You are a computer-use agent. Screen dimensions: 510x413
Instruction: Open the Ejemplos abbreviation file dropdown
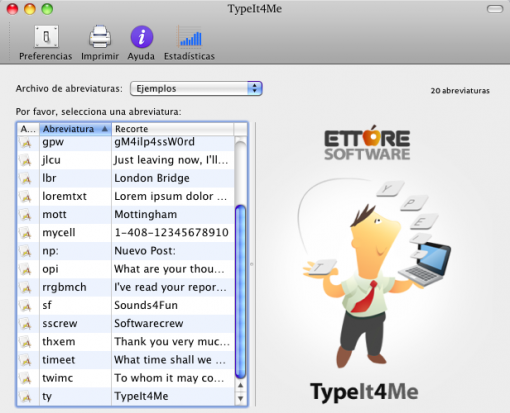coord(196,89)
